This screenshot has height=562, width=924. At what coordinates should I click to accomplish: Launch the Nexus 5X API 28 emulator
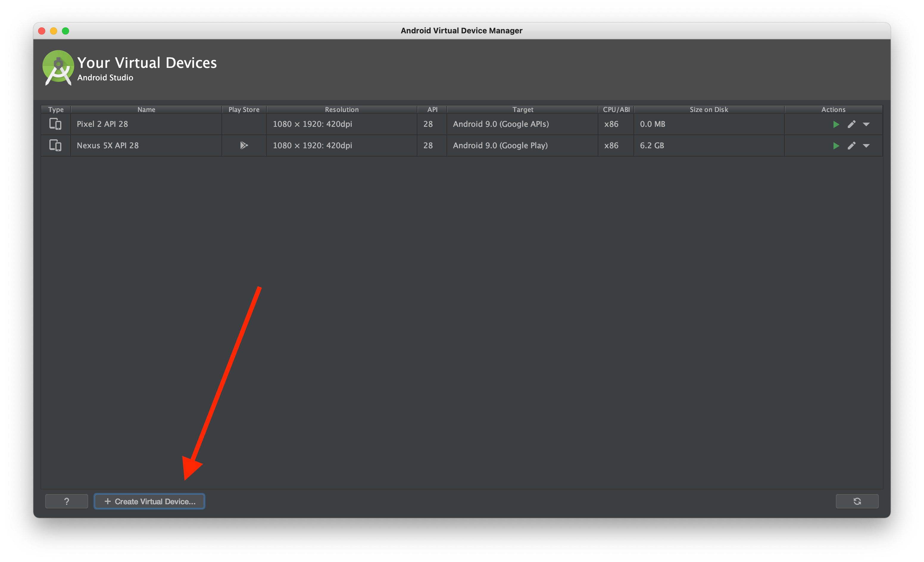coord(836,146)
